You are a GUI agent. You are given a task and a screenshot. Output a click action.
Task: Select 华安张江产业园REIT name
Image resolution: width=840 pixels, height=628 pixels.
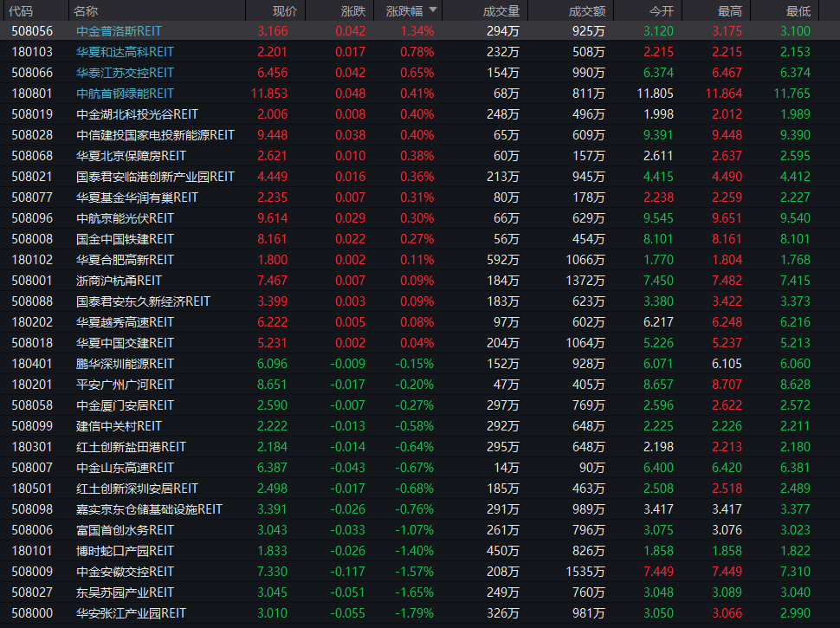pyautogui.click(x=132, y=613)
